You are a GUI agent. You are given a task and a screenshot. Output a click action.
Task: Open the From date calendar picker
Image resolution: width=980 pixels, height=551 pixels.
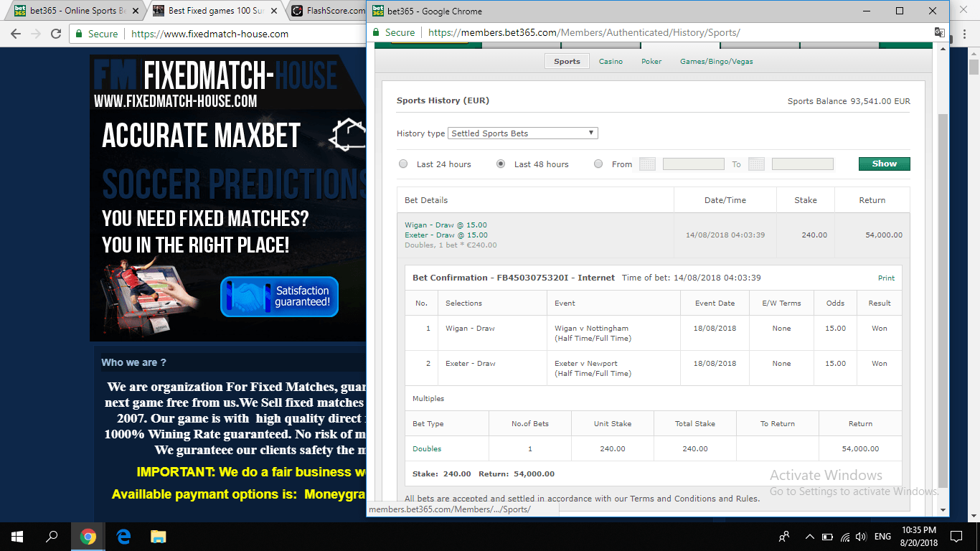click(647, 164)
